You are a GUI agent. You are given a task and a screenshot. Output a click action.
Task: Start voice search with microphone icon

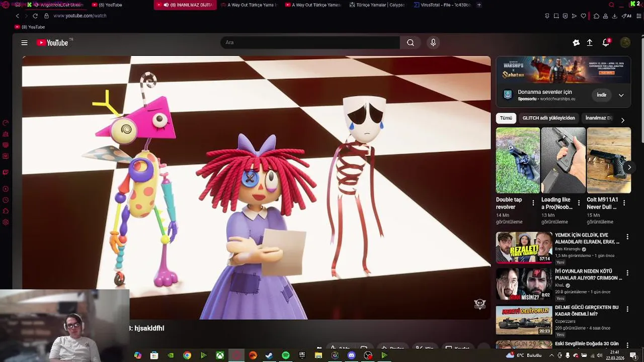(x=433, y=43)
